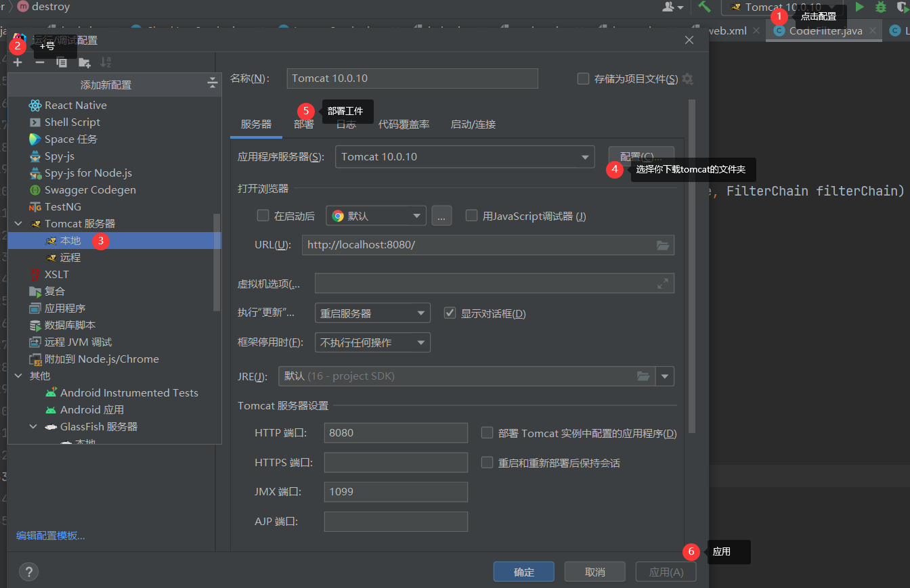Click the JRE folder browse icon
910x588 pixels.
(x=643, y=376)
